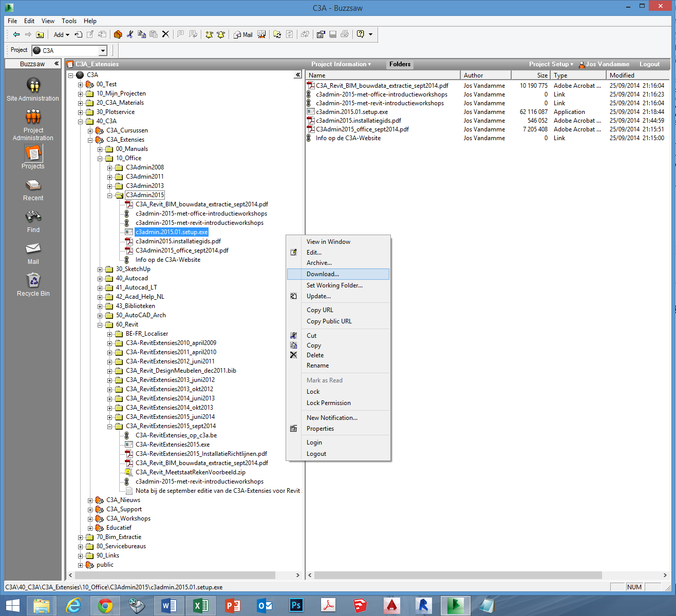The height and width of the screenshot is (616, 676).
Task: Open Find binoculars in sidebar
Action: point(33,222)
